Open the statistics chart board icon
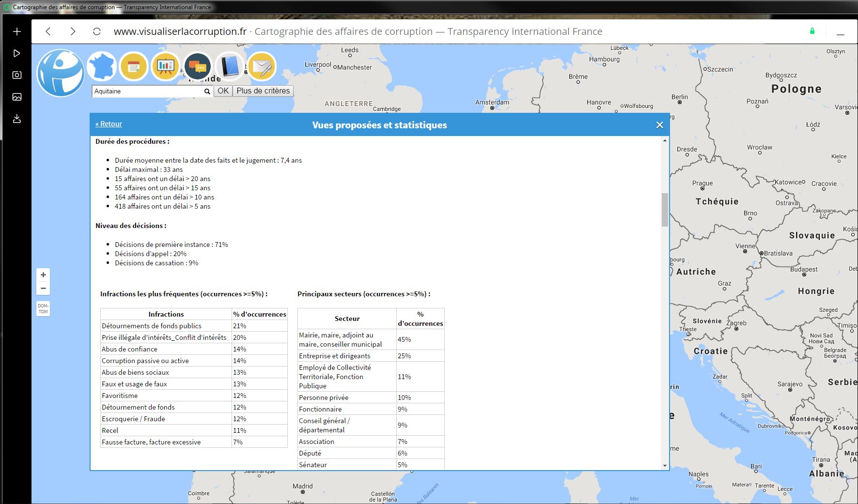 pos(166,66)
